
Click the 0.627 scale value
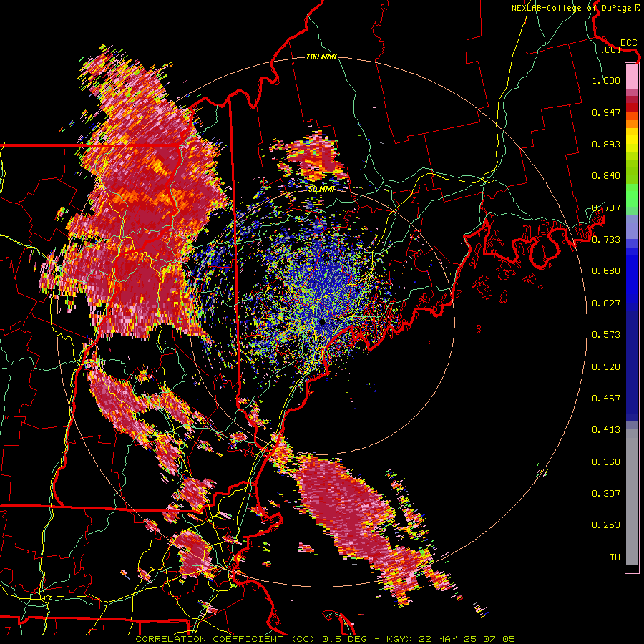tap(606, 303)
